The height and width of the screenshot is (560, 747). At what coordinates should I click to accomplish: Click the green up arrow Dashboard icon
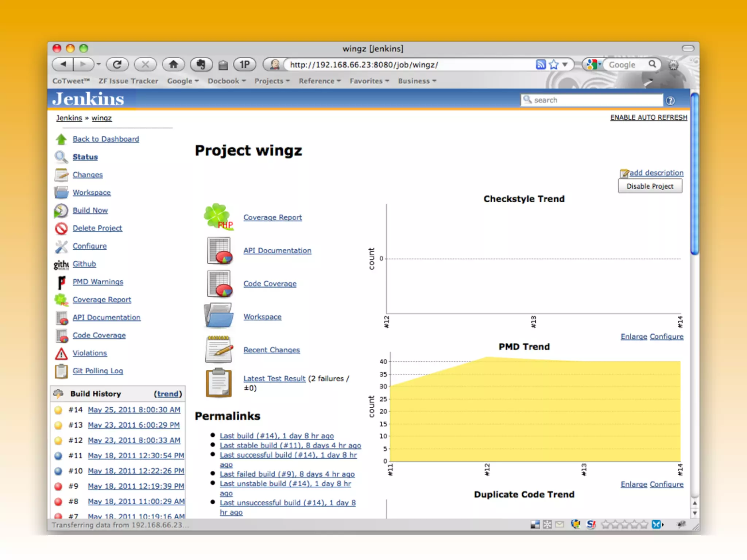tap(61, 139)
